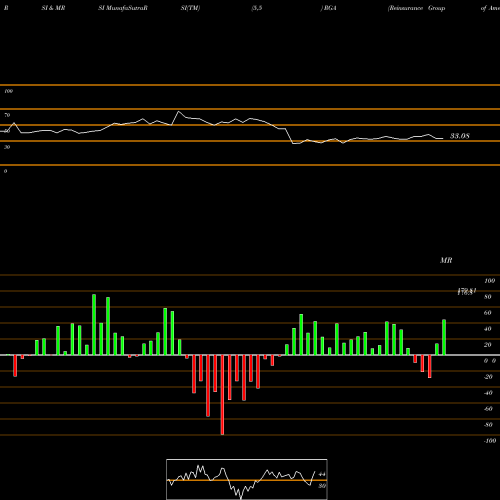Viewport: 500px width, 500px height.
Task: Click the RSI axis label 70
Action: pos(7,115)
